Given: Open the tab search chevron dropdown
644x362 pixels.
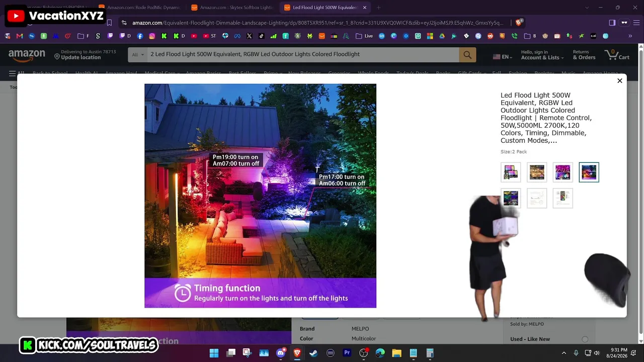Looking at the screenshot, I should point(587,8).
